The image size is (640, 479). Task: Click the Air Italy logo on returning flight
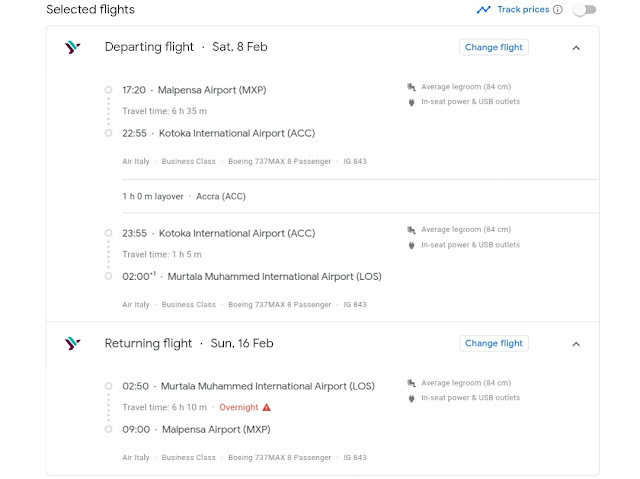point(72,343)
